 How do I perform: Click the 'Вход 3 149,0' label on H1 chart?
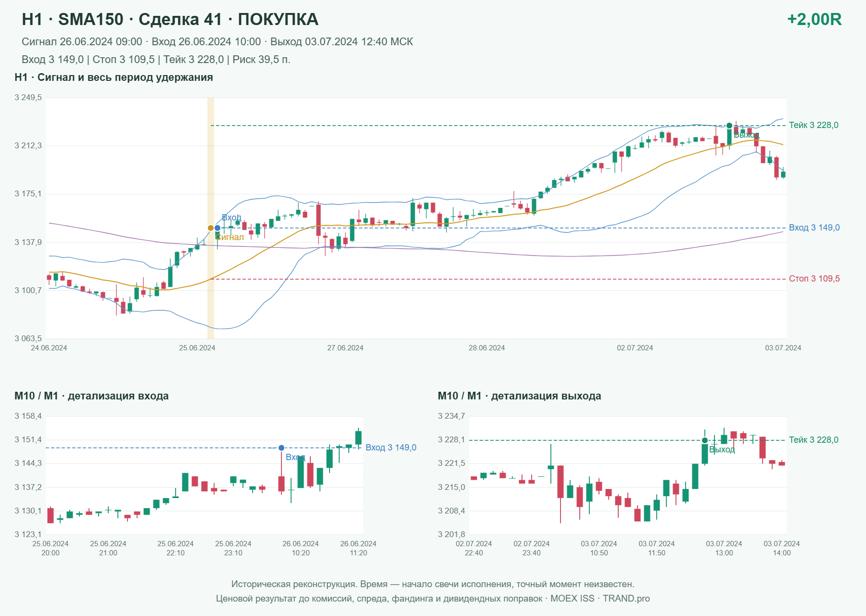click(x=814, y=228)
